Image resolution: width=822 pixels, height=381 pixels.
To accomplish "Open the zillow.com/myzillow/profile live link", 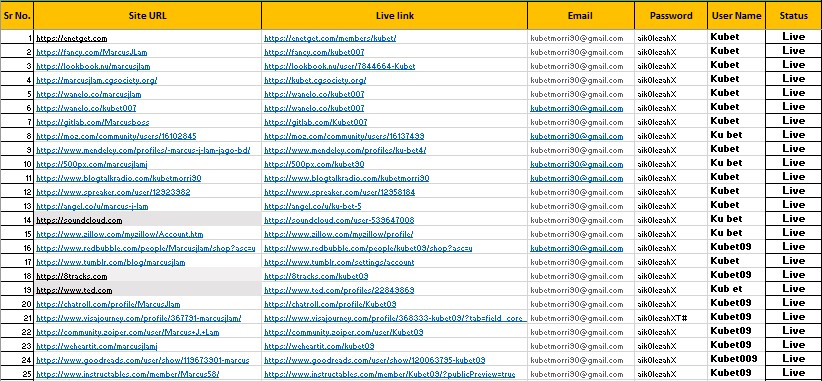I will pos(339,234).
